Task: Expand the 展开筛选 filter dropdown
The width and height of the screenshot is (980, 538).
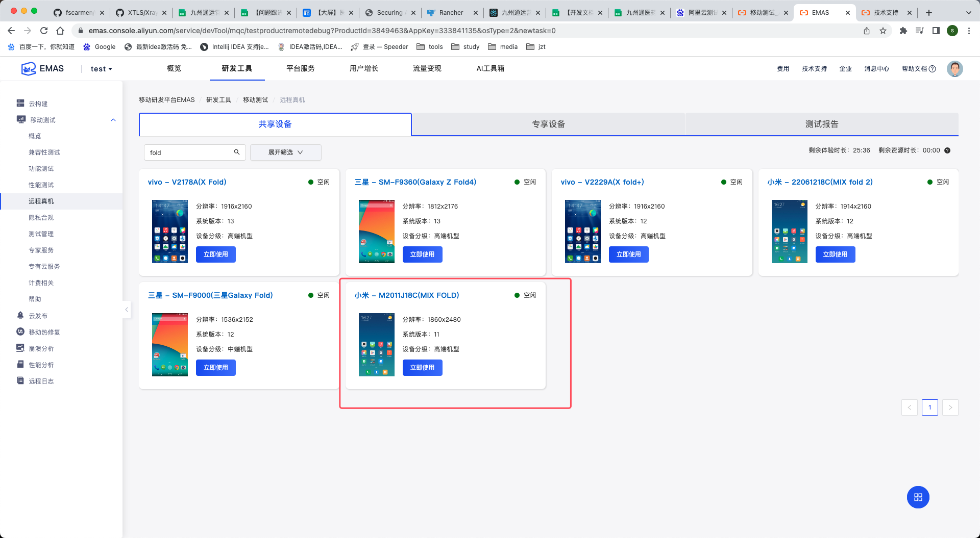Action: 286,152
